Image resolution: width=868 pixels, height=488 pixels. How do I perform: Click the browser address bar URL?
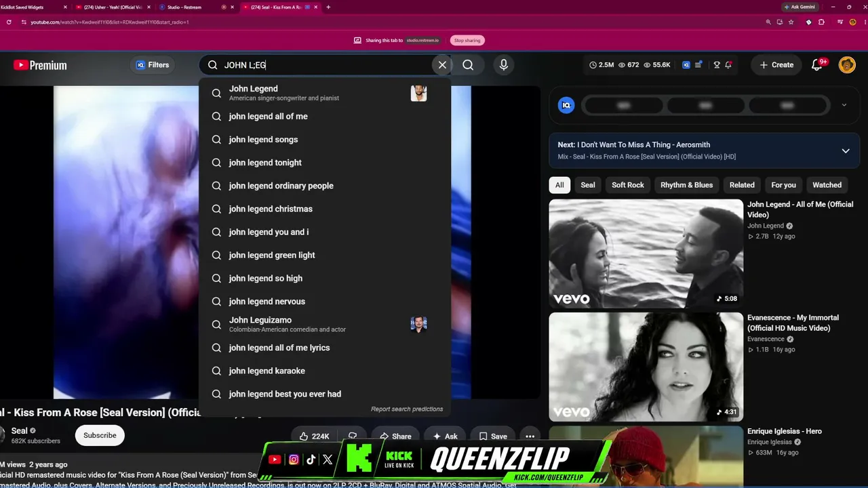109,22
